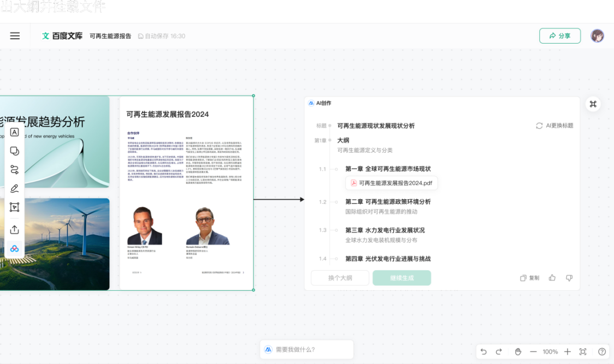The image size is (614, 364).
Task: Click the 分享 share button
Action: pos(559,36)
